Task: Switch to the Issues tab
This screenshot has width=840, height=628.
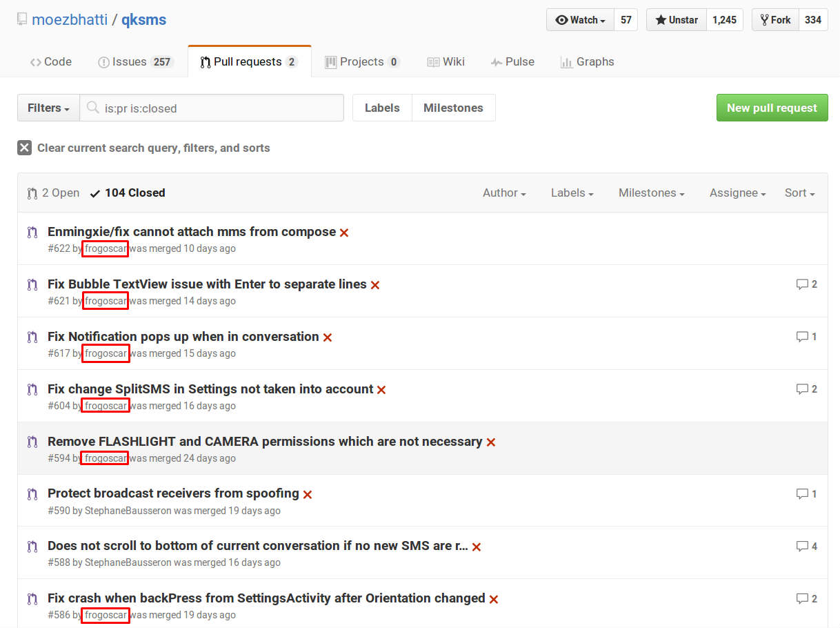Action: tap(134, 62)
